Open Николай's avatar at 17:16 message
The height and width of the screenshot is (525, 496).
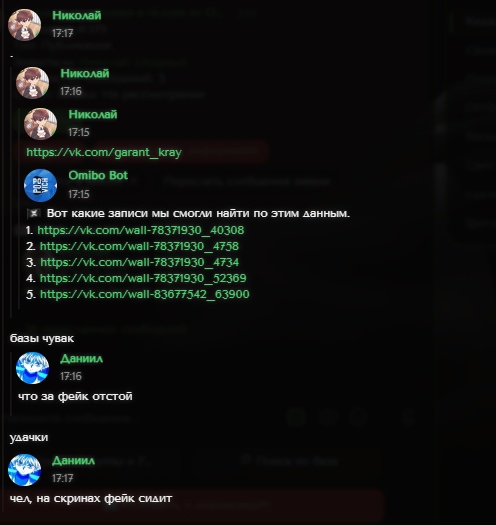click(32, 83)
